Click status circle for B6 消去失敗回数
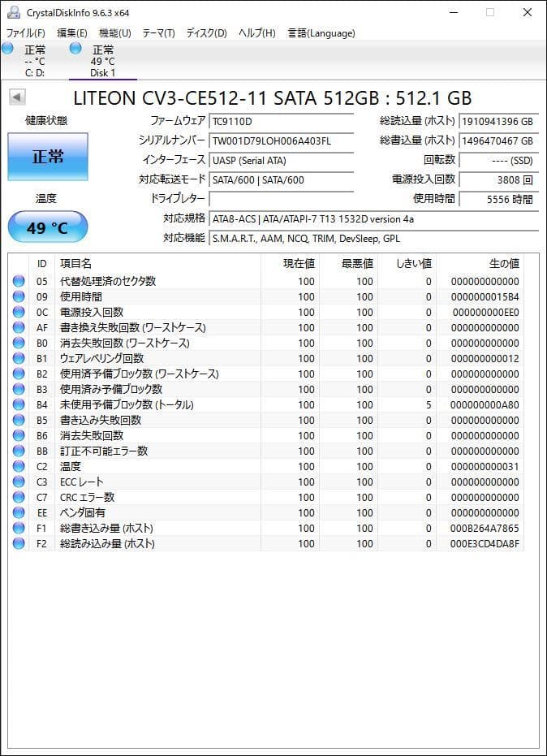Image resolution: width=547 pixels, height=756 pixels. coord(19,435)
